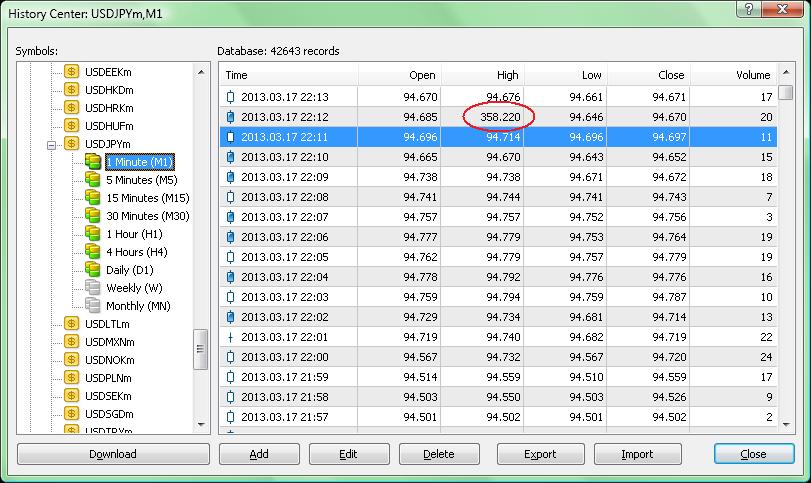
Task: Open the USDMXNm symbol entry
Action: 109,342
